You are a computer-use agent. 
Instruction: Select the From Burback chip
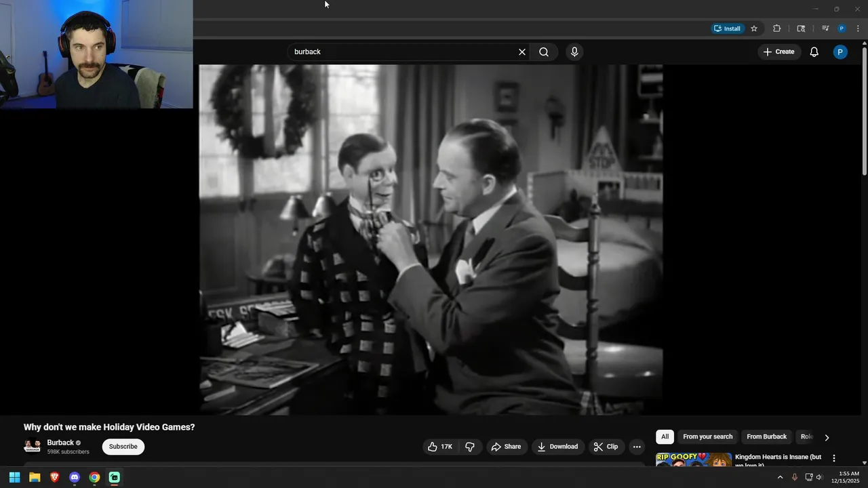[767, 437]
